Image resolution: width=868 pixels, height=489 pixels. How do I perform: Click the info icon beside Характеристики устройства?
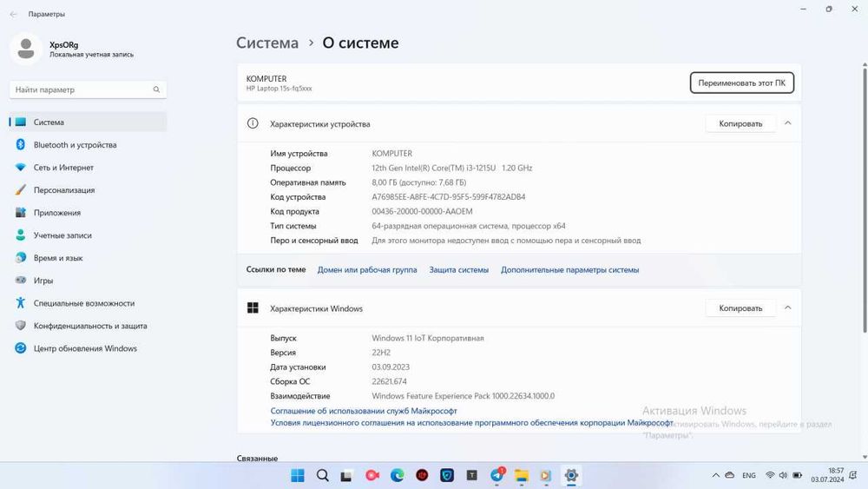[x=253, y=123]
